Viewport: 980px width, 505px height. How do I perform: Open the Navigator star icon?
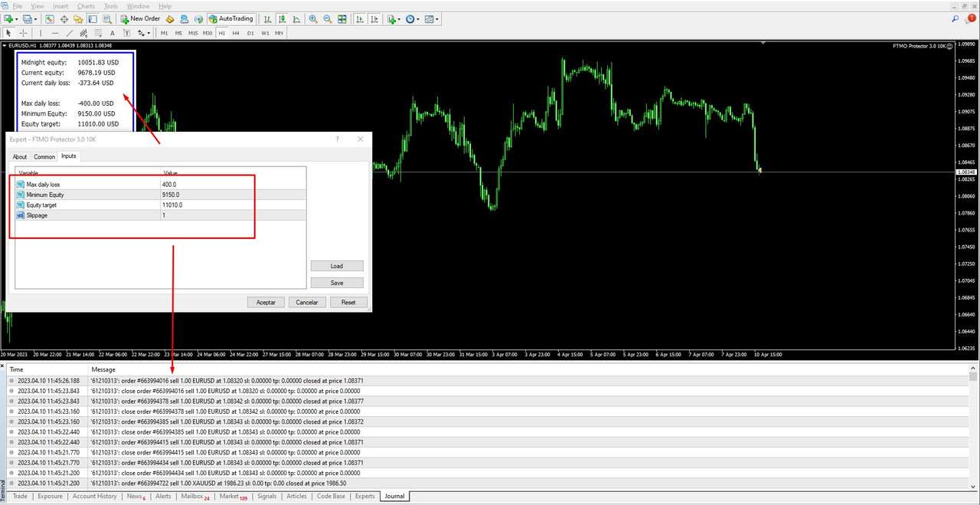tap(78, 18)
